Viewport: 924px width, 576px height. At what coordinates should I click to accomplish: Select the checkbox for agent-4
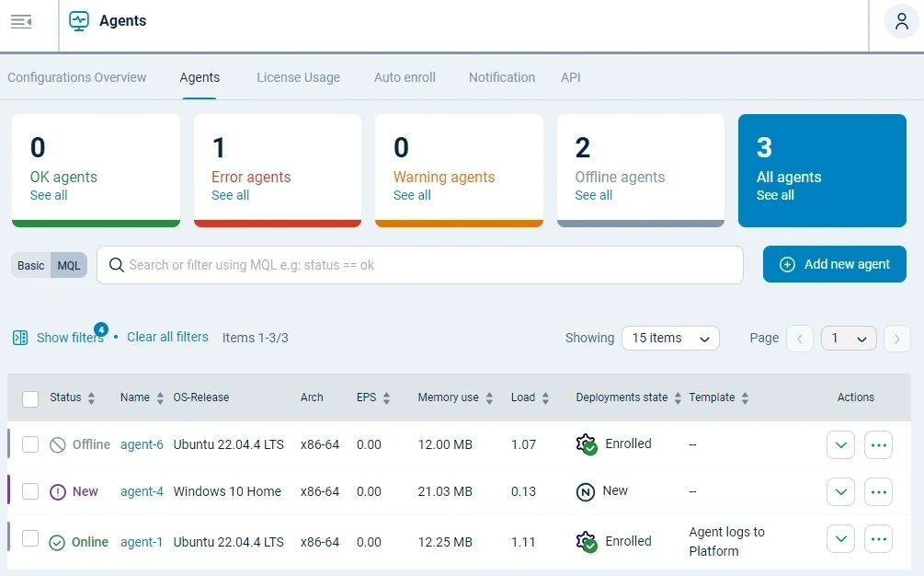(x=29, y=491)
